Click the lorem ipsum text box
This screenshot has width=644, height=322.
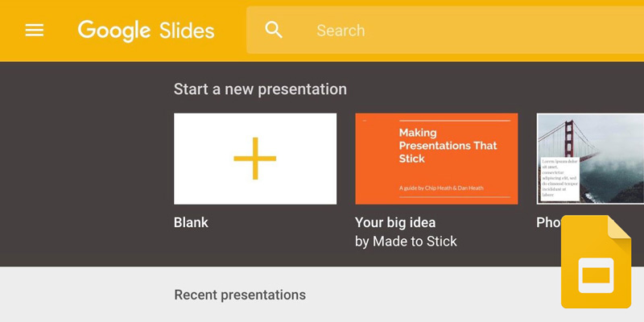pyautogui.click(x=559, y=177)
